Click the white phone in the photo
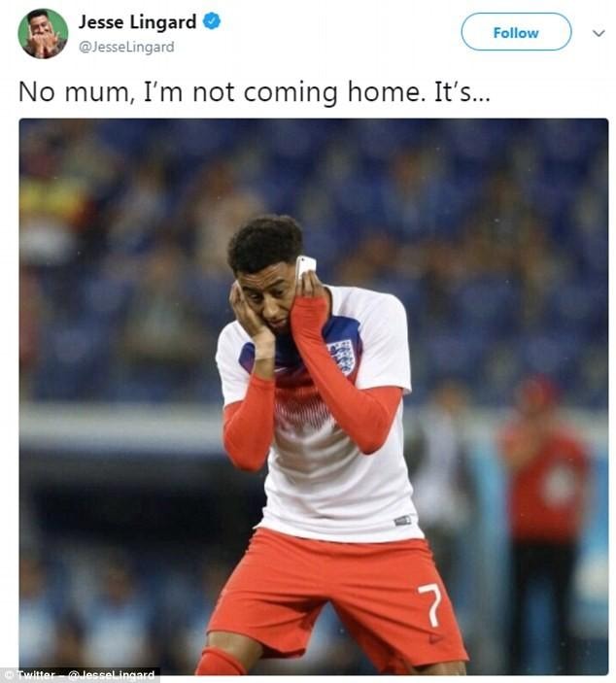This screenshot has height=683, width=616. point(305,266)
